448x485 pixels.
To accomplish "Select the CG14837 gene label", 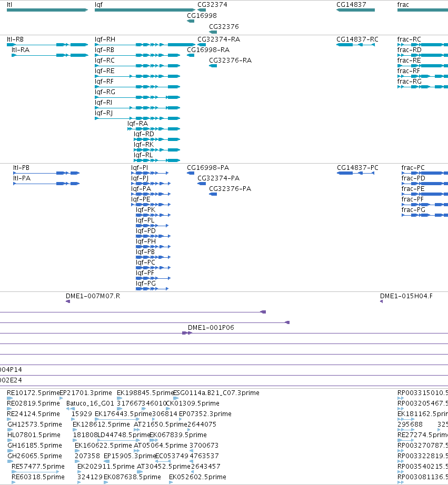I will pyautogui.click(x=351, y=5).
